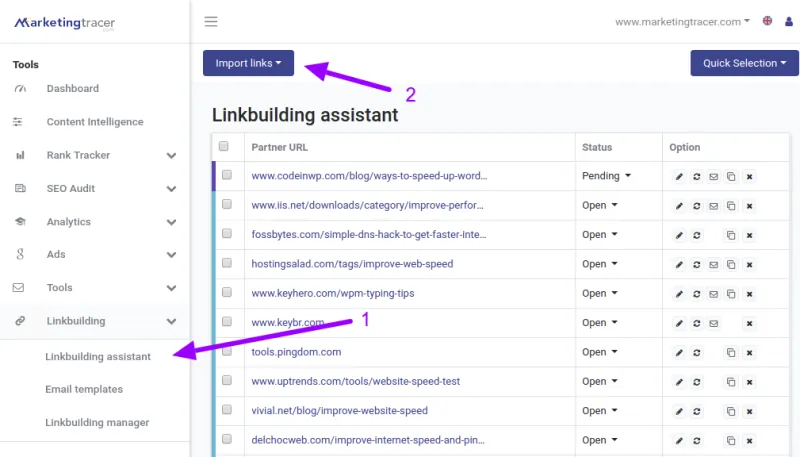800x457 pixels.
Task: Copy the www.uptrends.com row
Action: coord(731,382)
